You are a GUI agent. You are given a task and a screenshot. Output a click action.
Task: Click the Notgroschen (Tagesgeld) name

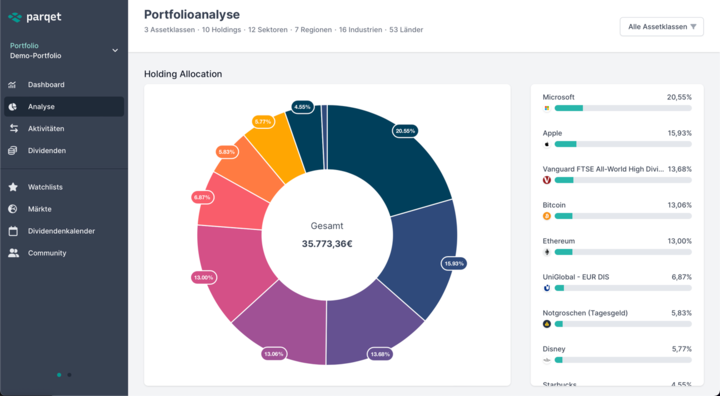(x=585, y=313)
